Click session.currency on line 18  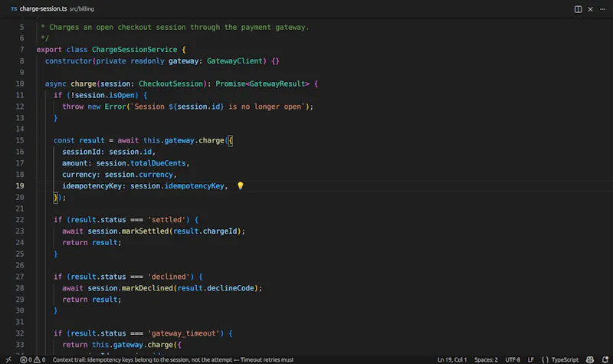tap(139, 175)
